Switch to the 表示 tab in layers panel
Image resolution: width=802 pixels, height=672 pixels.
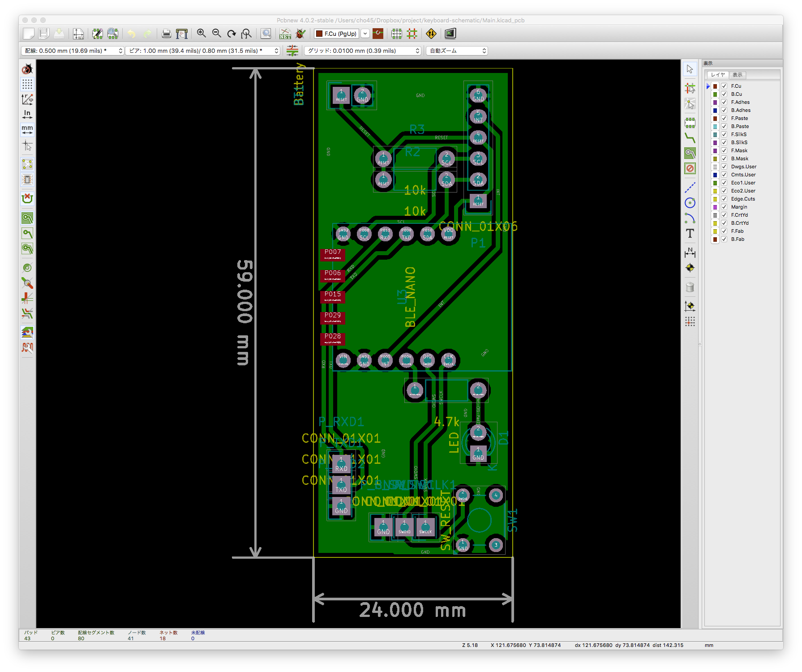[x=737, y=75]
